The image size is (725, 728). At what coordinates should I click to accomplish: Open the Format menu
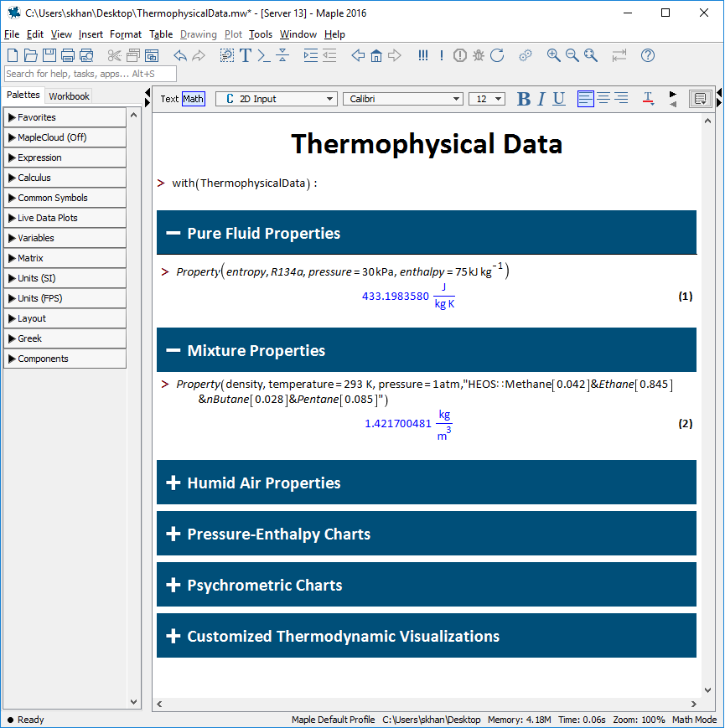[126, 34]
